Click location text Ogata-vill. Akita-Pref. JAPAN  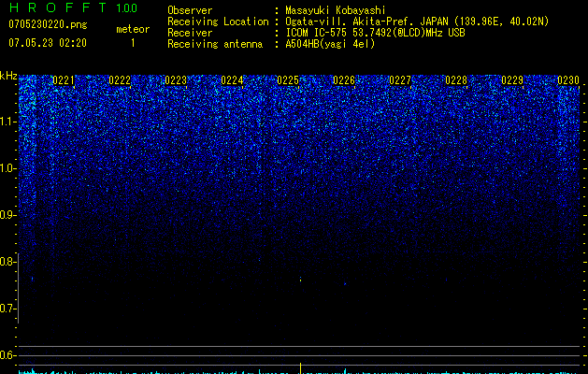tap(368, 22)
